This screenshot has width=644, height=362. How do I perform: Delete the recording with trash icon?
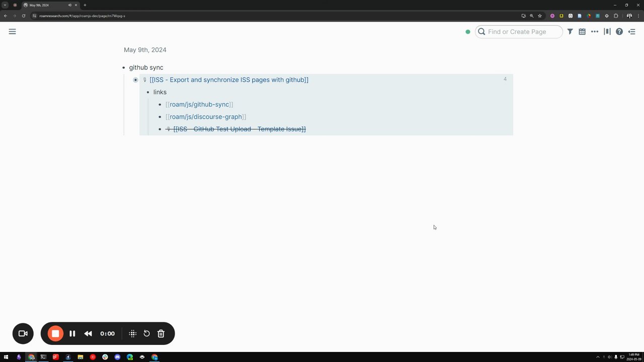point(161,333)
